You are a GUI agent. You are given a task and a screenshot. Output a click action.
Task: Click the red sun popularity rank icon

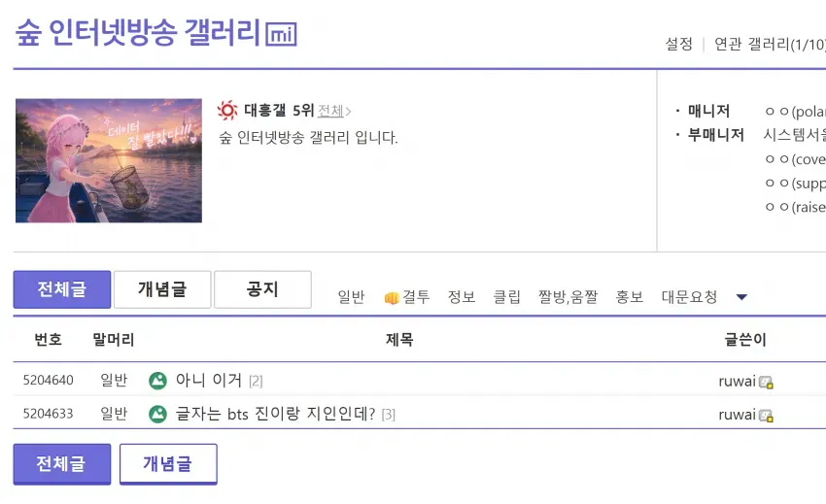(227, 111)
